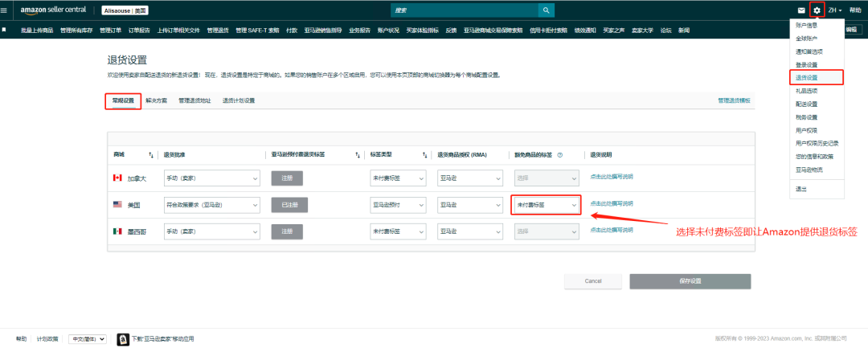
Task: Click the United States flag icon
Action: tap(117, 204)
